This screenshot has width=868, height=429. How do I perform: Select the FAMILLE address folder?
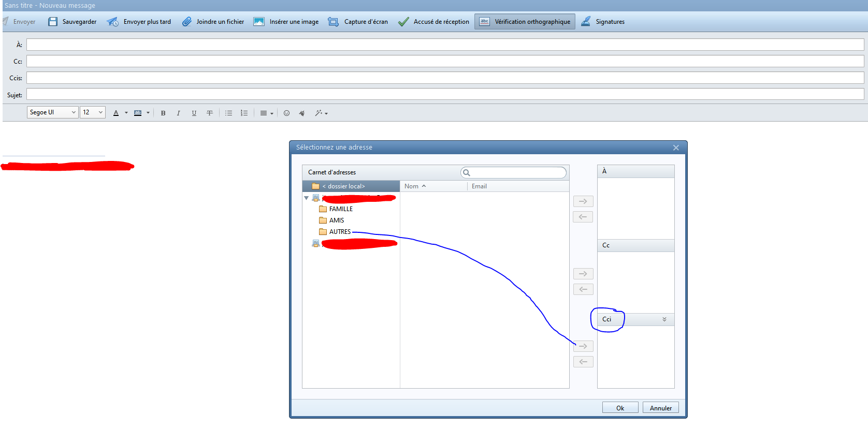(x=340, y=209)
